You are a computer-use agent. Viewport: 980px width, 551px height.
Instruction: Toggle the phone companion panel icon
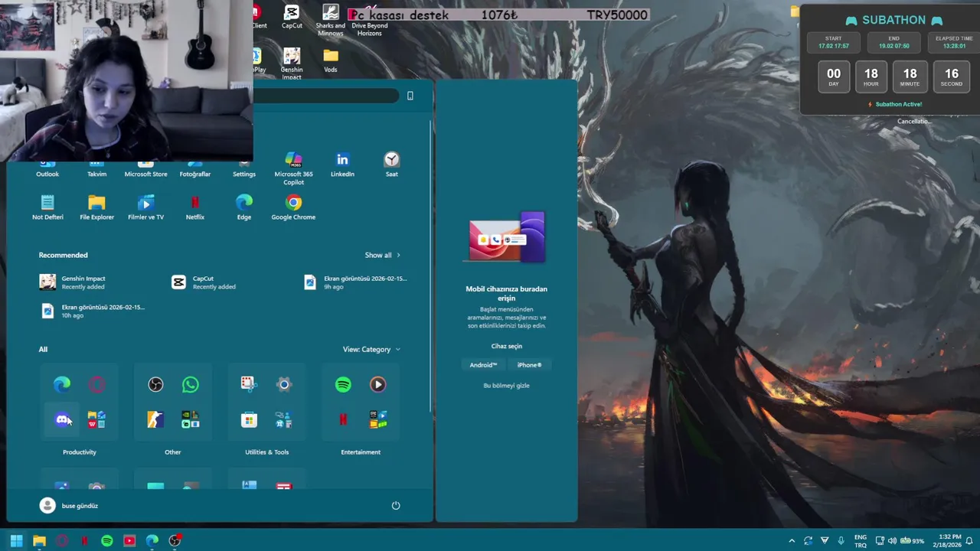pos(410,96)
